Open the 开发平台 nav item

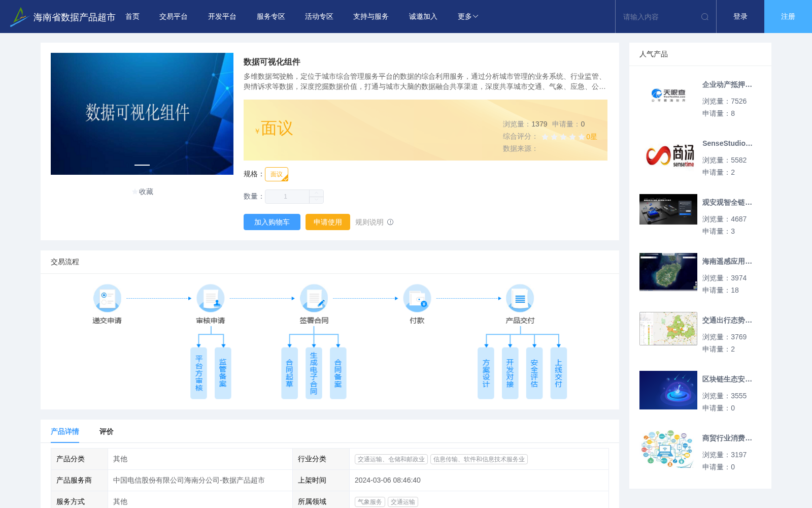click(x=222, y=17)
